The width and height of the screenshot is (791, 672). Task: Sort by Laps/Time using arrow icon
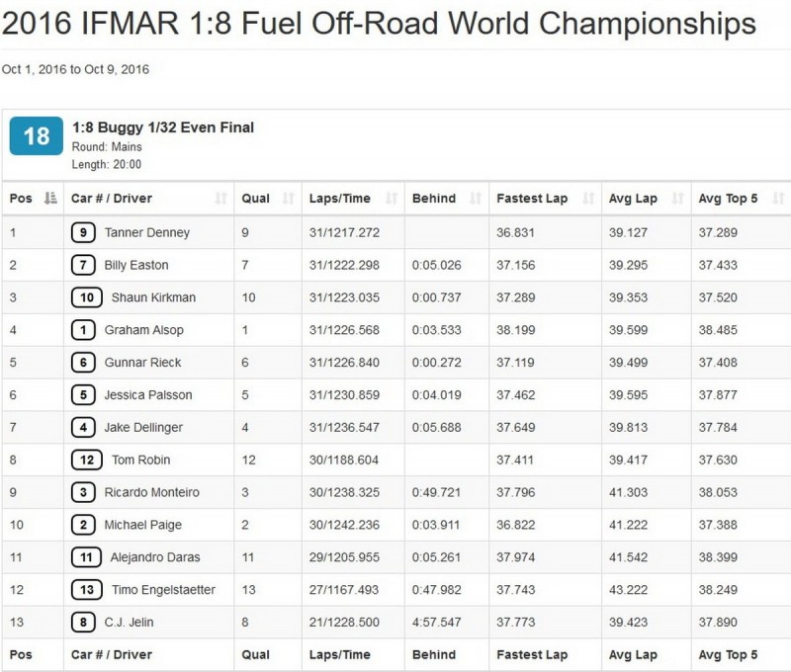391,198
